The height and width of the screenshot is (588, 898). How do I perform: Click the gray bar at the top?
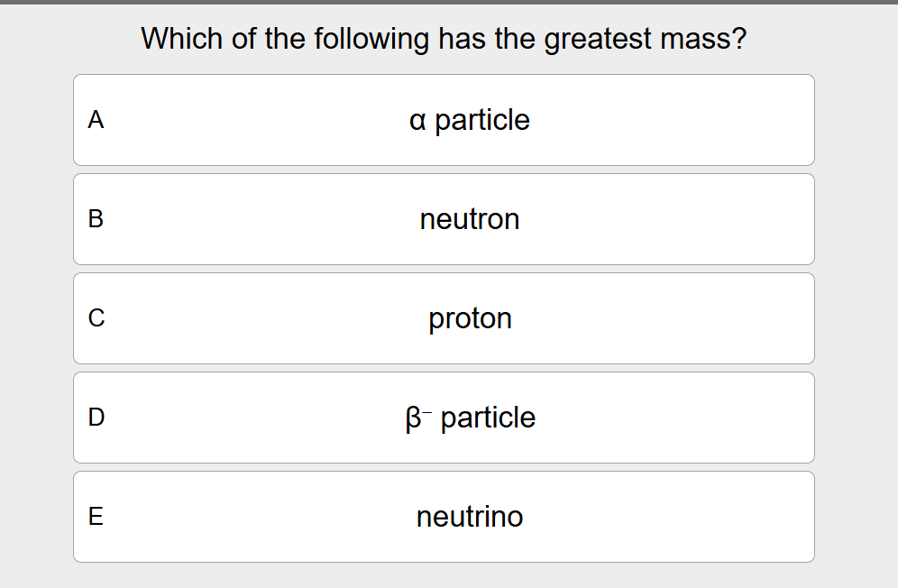pyautogui.click(x=449, y=3)
